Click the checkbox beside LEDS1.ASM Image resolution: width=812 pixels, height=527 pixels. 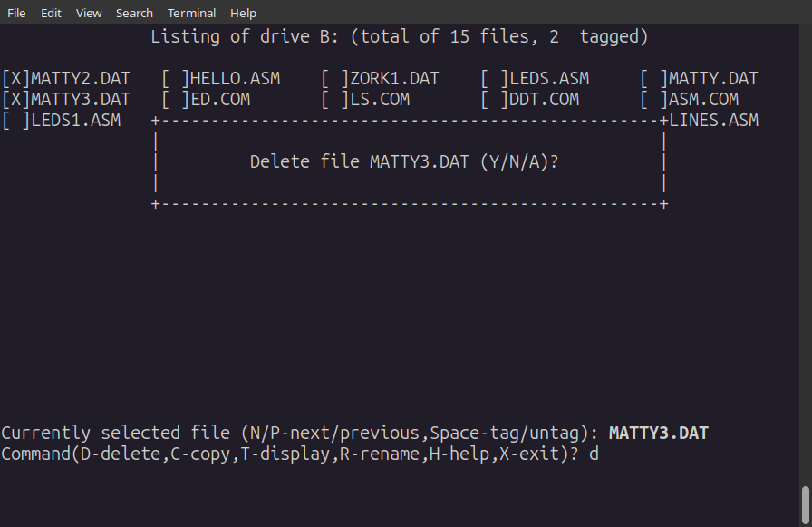[16, 121]
